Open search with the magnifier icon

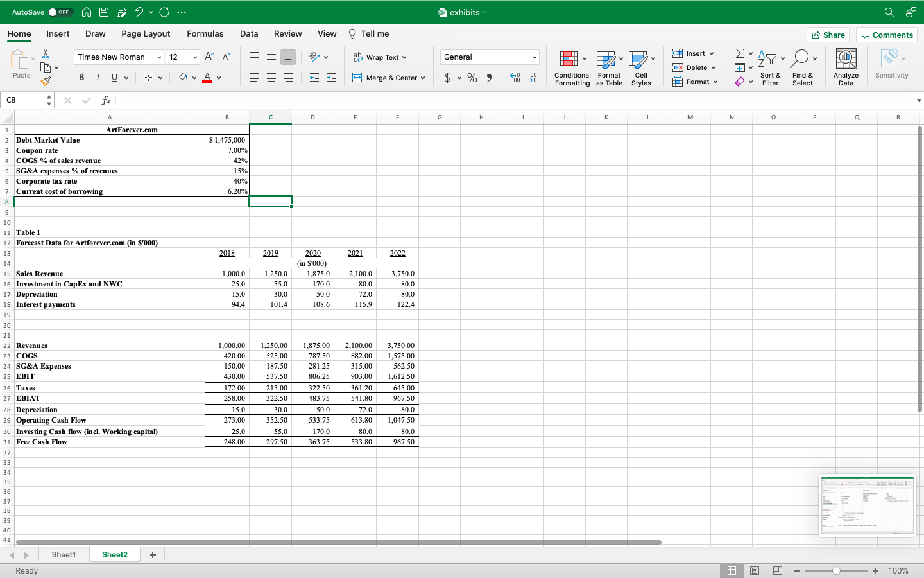pos(889,12)
